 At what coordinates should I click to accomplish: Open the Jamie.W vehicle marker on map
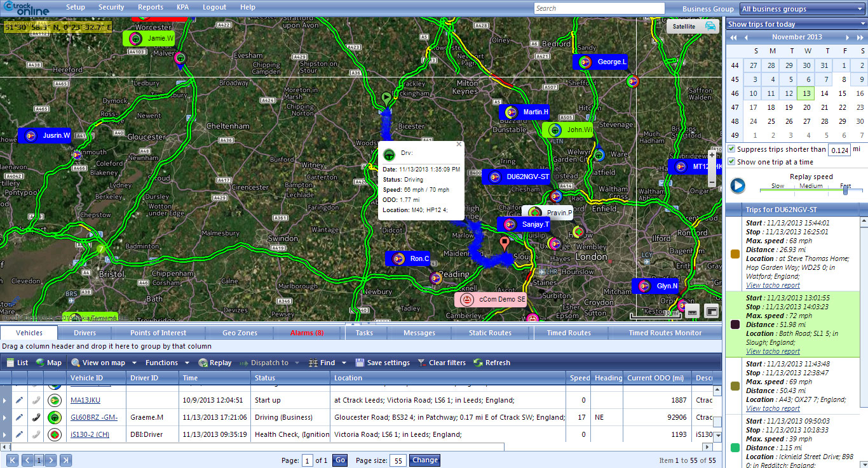148,38
